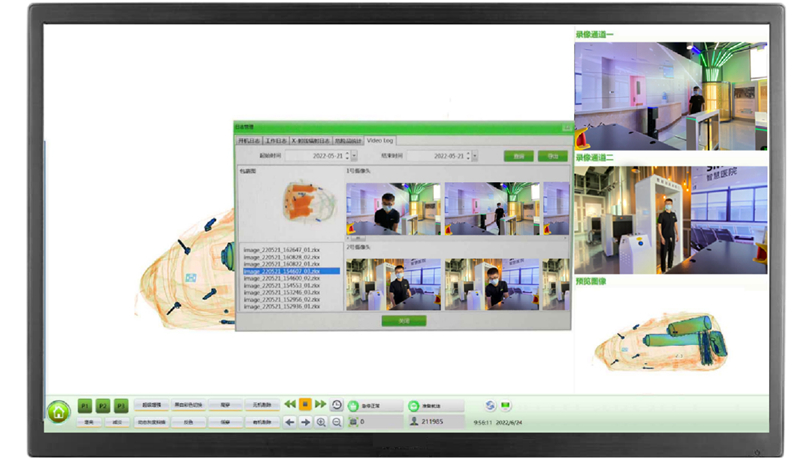
Task: Click the left arrow navigation icon
Action: (x=290, y=422)
